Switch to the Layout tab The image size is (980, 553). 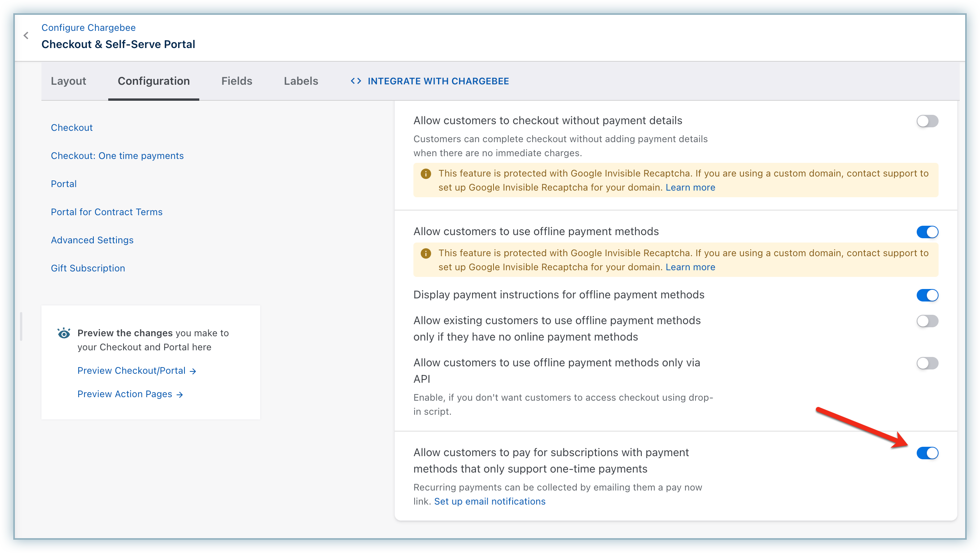pyautogui.click(x=68, y=81)
